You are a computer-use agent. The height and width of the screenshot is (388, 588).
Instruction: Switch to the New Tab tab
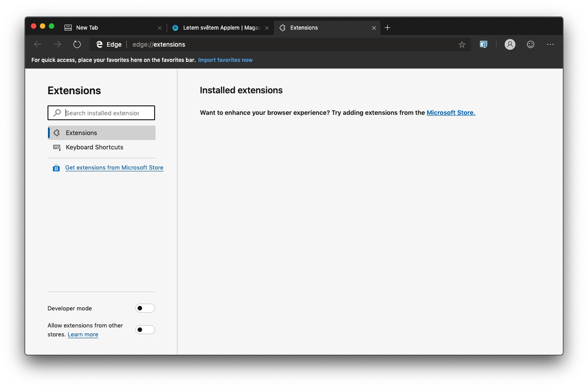tap(113, 28)
